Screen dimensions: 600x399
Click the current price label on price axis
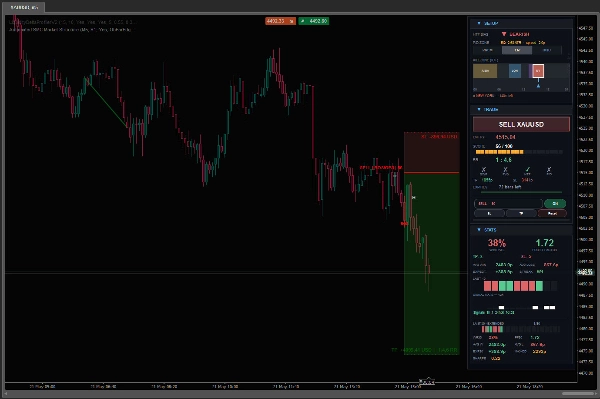(x=585, y=272)
